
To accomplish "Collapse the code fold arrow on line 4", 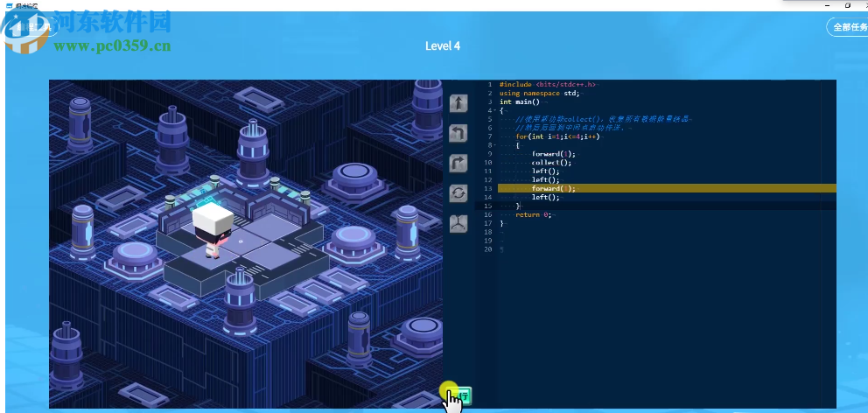I will 493,111.
